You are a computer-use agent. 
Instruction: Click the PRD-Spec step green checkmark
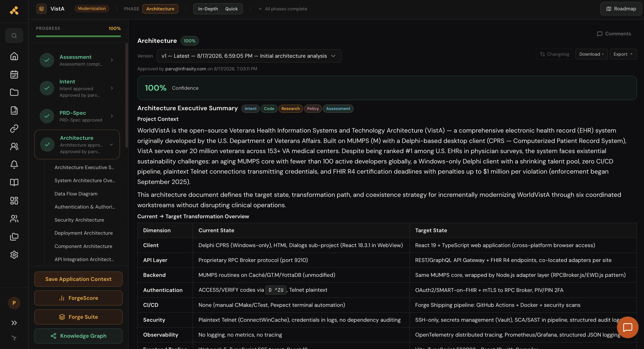click(x=47, y=116)
